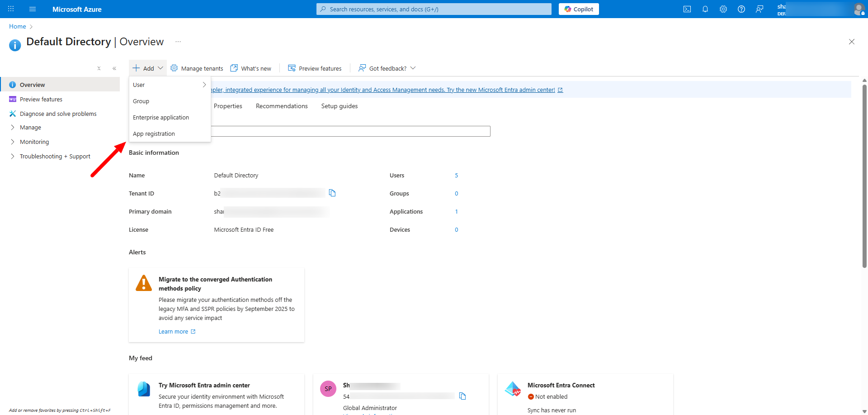Open the Setup guides tab
The height and width of the screenshot is (415, 868).
coord(339,106)
